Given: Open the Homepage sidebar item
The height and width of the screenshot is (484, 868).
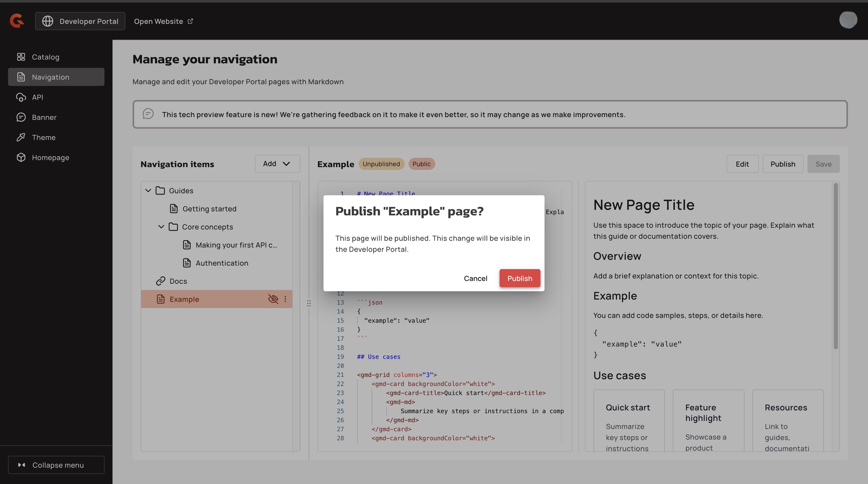Looking at the screenshot, I should 50,157.
